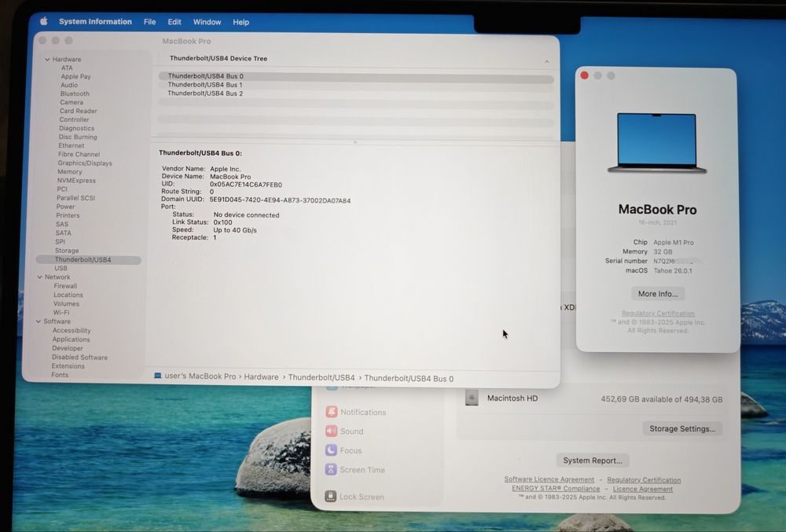This screenshot has height=532, width=786.
Task: Open Screen Time in System Settings sidebar
Action: (355, 470)
